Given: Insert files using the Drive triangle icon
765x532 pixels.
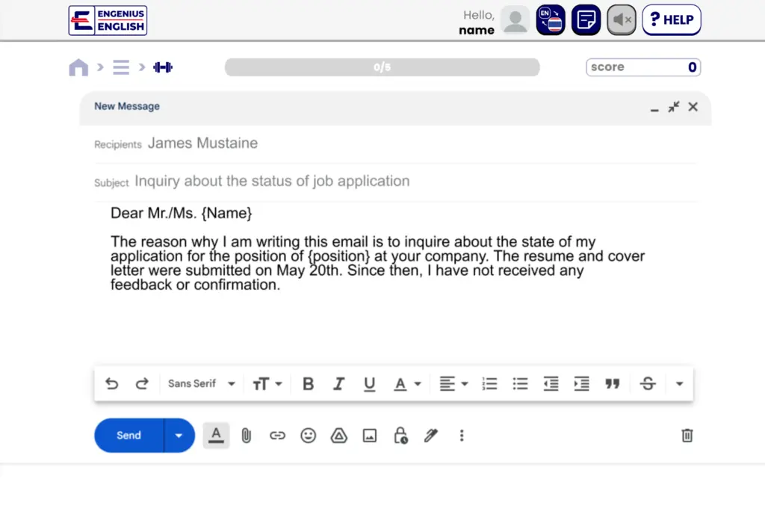Looking at the screenshot, I should click(x=339, y=436).
